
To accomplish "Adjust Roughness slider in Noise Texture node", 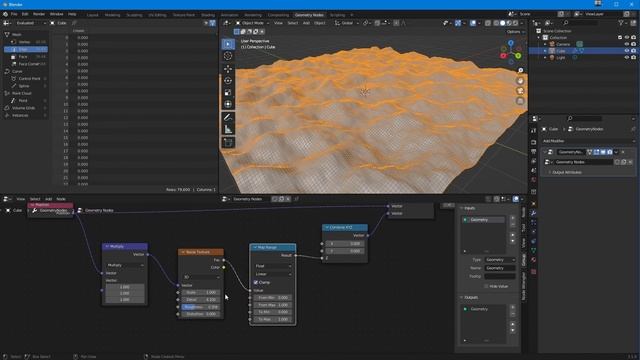I will tap(201, 307).
